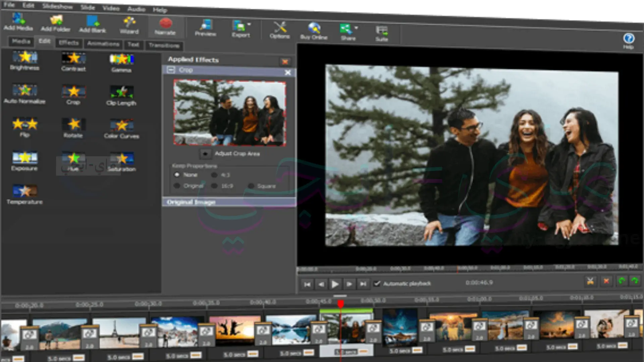Open the Export dropdown arrow
This screenshot has width=644, height=362.
click(x=249, y=24)
